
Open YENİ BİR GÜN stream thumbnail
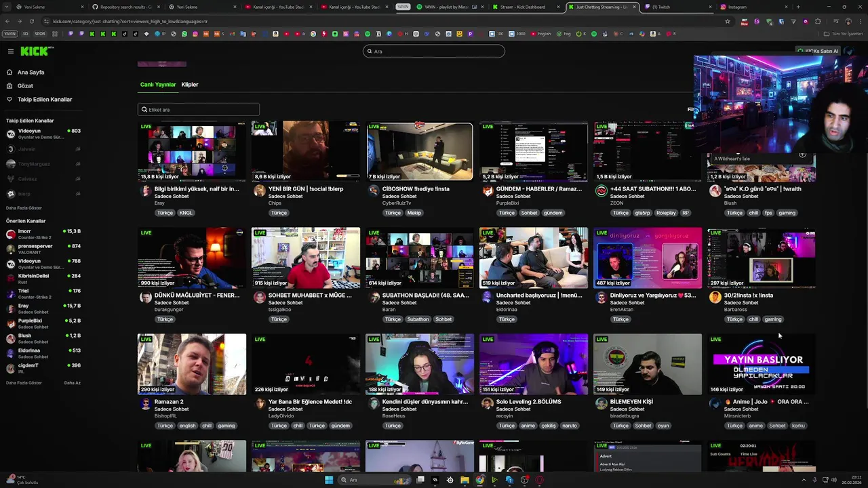point(306,151)
